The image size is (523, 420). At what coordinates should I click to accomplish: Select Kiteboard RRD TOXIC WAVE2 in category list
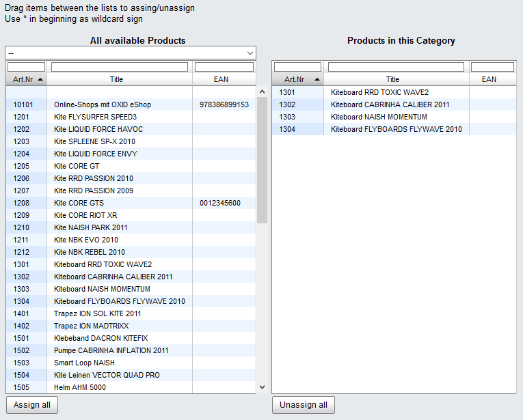[394, 92]
